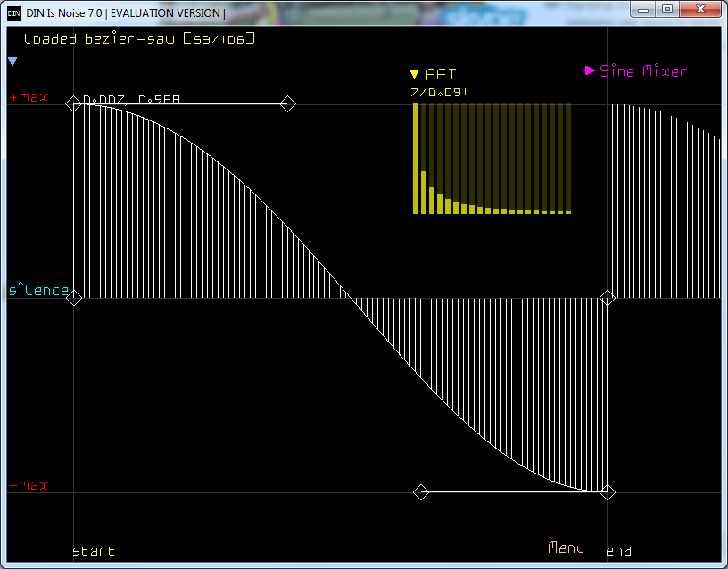Collapse the FFT panel with yellow triangle
728x569 pixels.
(414, 75)
